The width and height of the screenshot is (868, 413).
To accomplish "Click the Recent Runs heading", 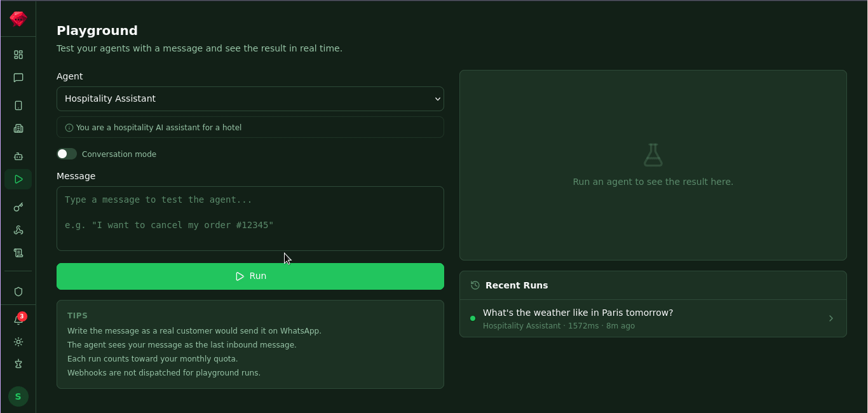I will tap(517, 285).
